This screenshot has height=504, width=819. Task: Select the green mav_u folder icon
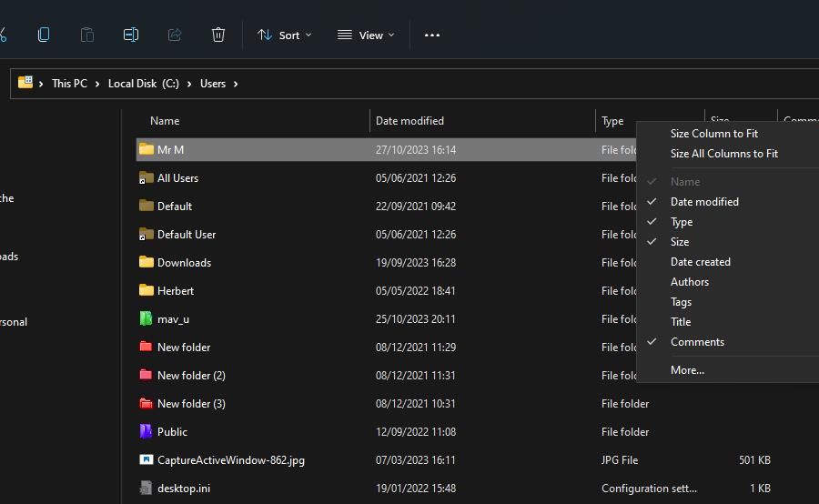click(146, 319)
